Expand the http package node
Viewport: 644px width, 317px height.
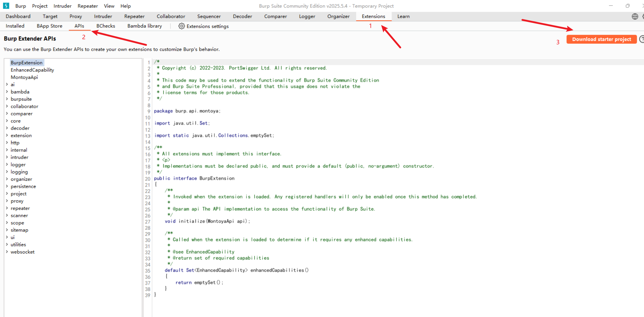pos(7,142)
